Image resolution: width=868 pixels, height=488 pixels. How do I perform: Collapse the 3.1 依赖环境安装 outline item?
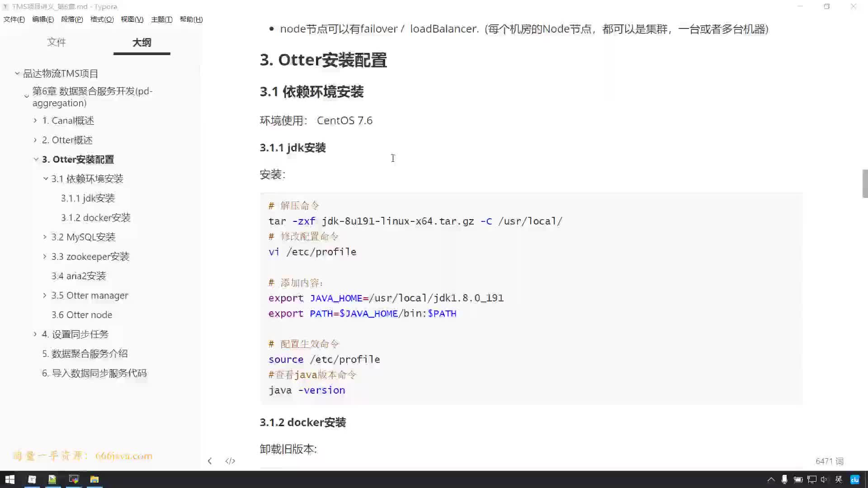coord(46,178)
